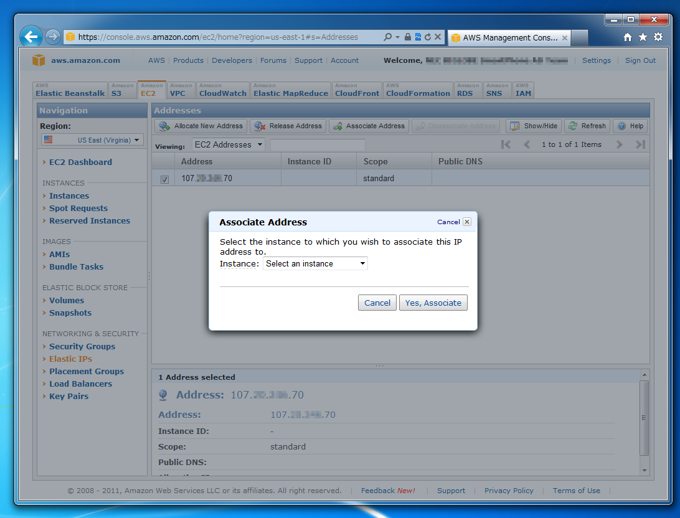Open AMIs in the navigation pane

coord(59,255)
